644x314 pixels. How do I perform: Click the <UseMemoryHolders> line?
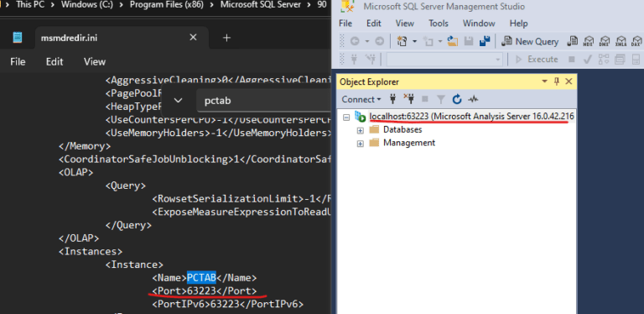pos(218,133)
